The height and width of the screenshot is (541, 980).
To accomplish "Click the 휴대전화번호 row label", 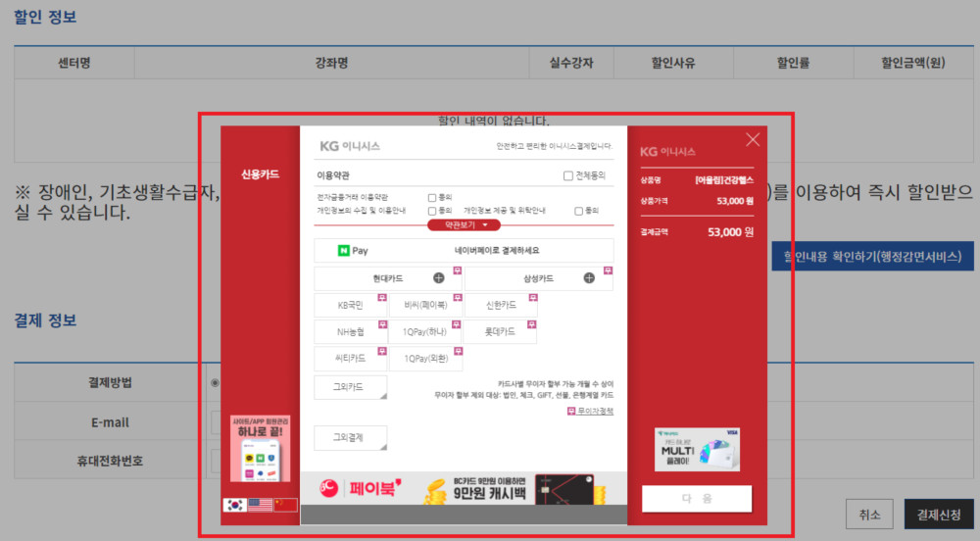I will tap(110, 461).
